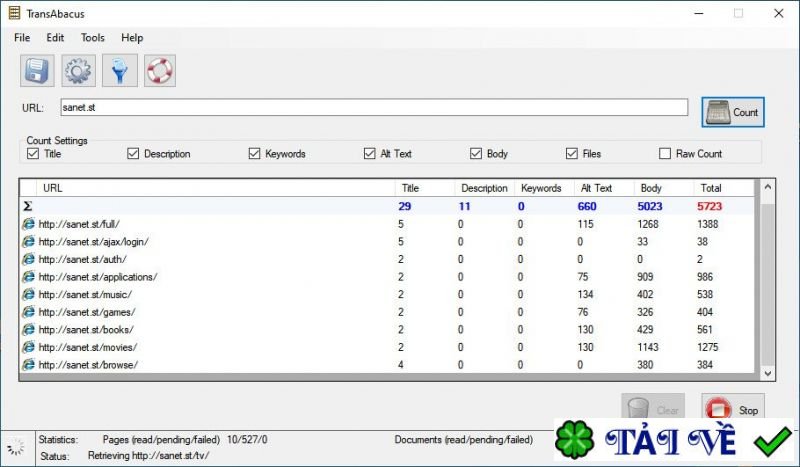Screen dimensions: 800x467
Task: Open settings via the gear toolbar icon
Action: click(79, 70)
